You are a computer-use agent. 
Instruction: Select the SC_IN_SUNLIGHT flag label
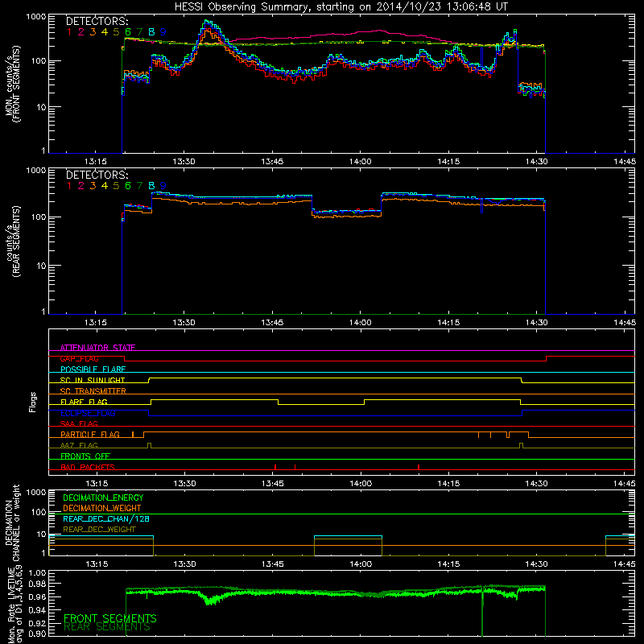(x=93, y=380)
